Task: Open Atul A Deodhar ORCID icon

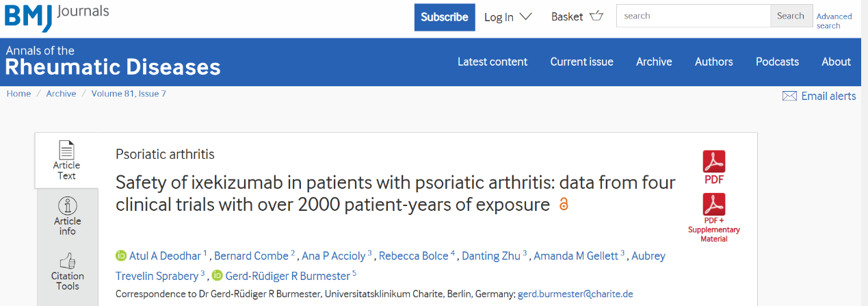Action: pos(121,256)
